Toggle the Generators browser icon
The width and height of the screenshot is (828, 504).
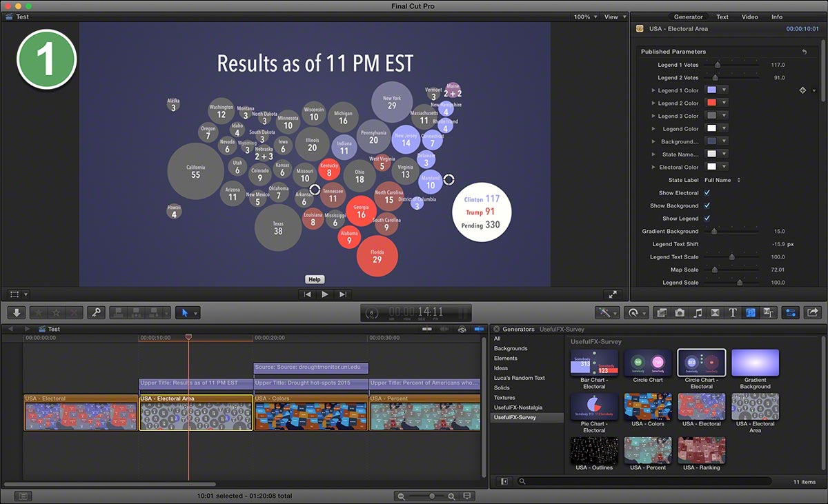[x=750, y=312]
